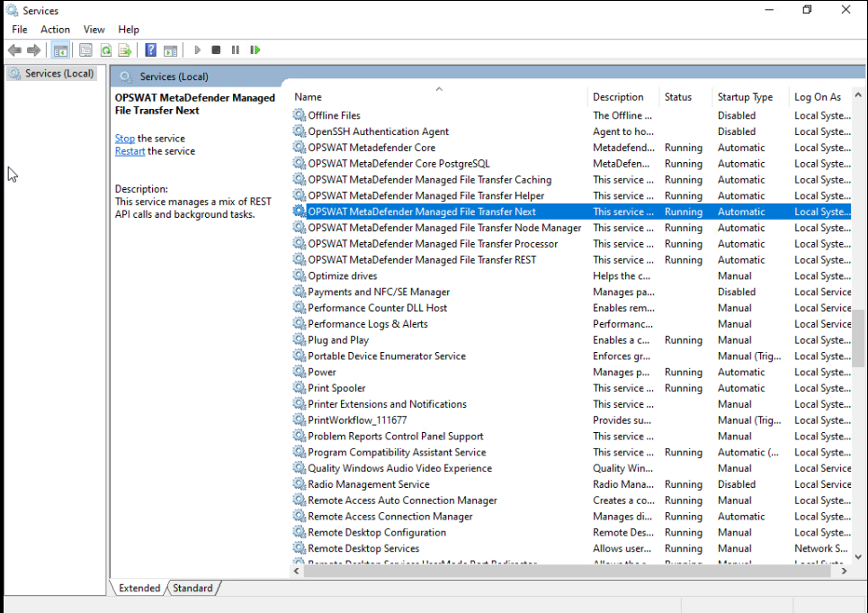This screenshot has width=868, height=613.
Task: Open the Help toolbar icon
Action: (x=150, y=50)
